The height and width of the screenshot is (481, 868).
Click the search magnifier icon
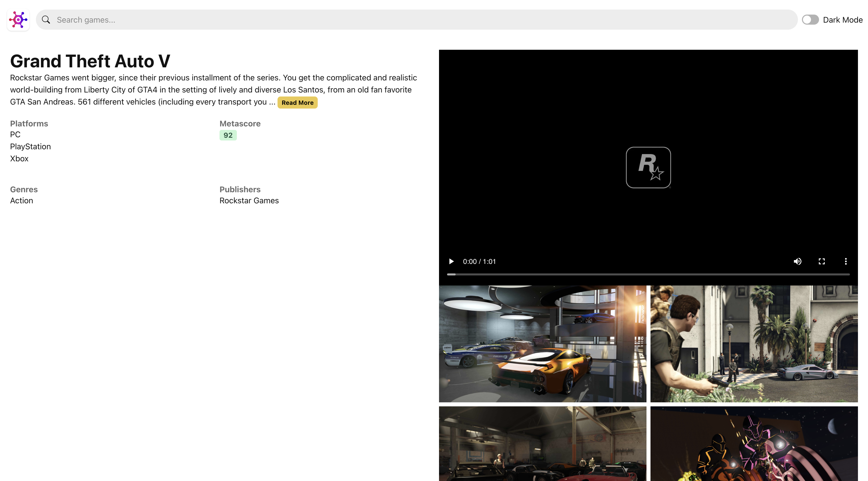(46, 20)
